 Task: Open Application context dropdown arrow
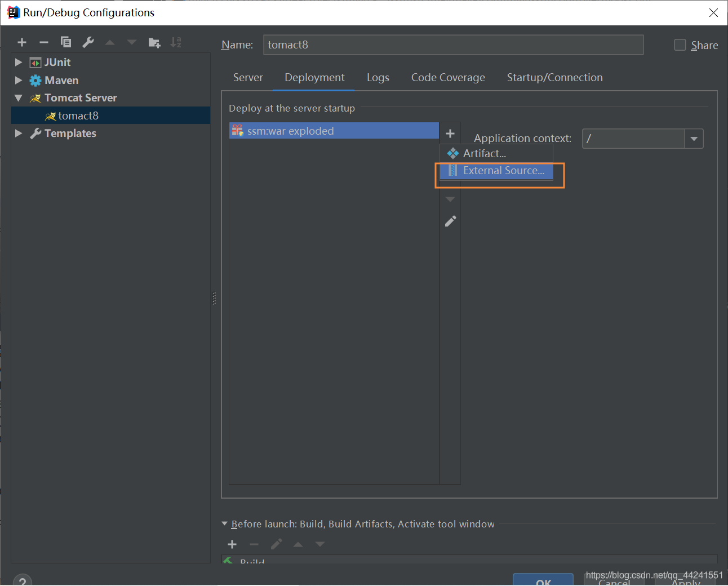tap(694, 139)
